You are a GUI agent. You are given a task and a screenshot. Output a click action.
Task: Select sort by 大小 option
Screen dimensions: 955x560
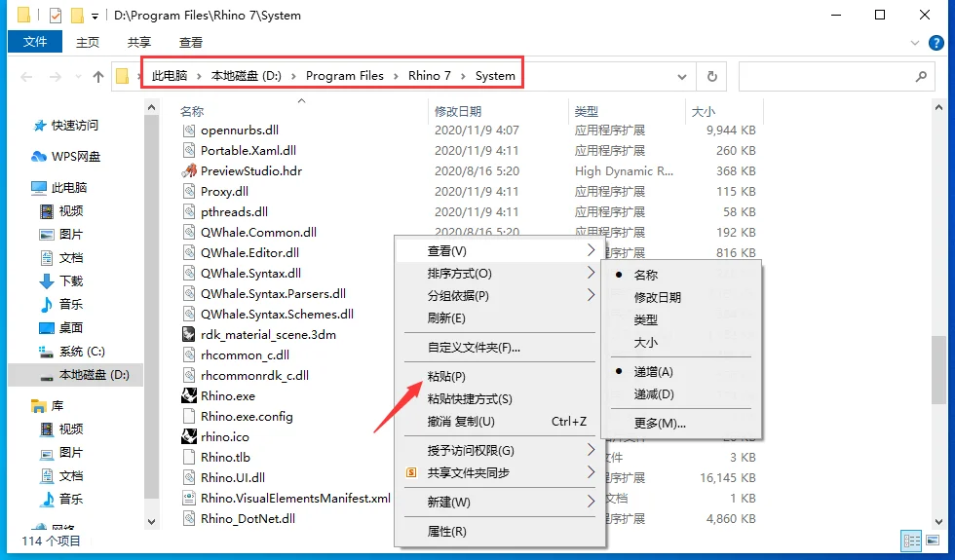[645, 342]
